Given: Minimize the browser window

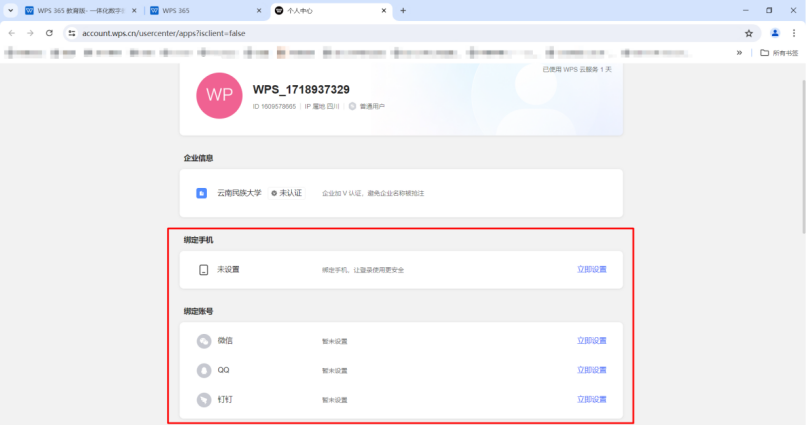Looking at the screenshot, I should [x=745, y=10].
